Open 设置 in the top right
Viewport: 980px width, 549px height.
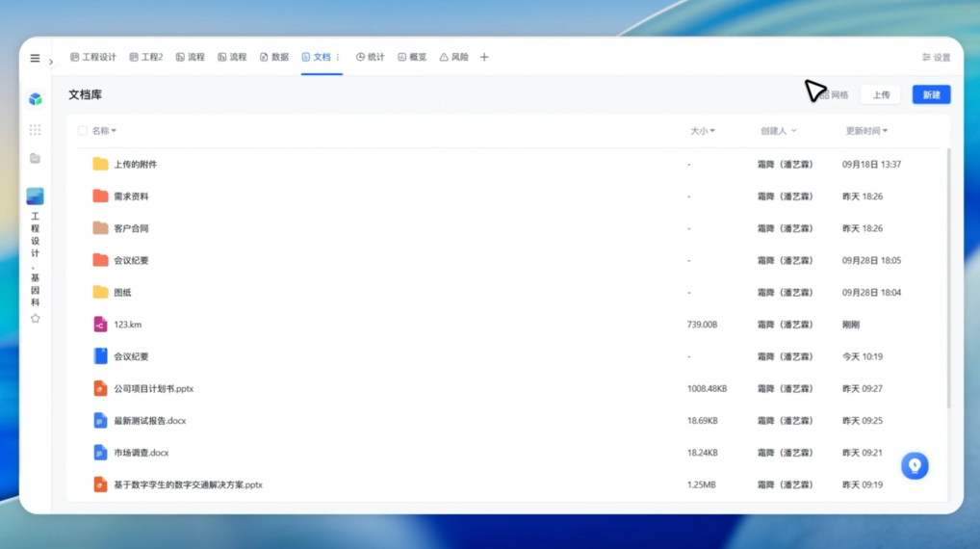click(936, 58)
